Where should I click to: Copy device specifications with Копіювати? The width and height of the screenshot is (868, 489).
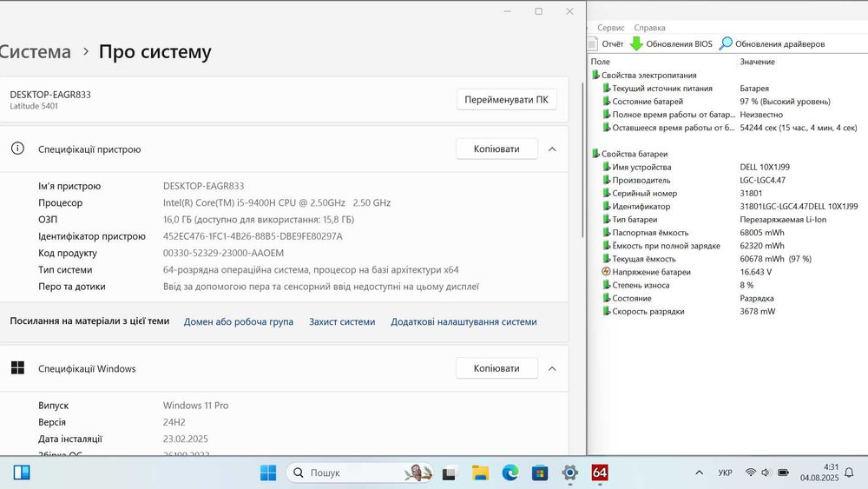click(496, 149)
